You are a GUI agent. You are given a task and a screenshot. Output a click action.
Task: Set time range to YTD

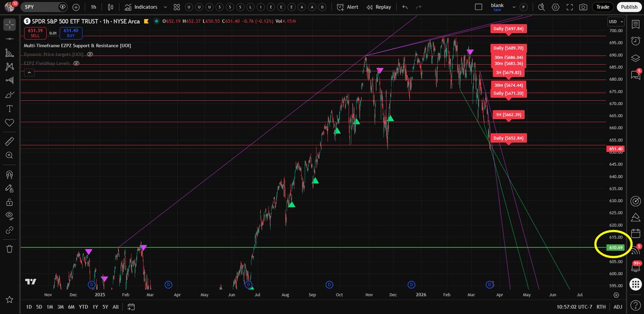pos(84,307)
